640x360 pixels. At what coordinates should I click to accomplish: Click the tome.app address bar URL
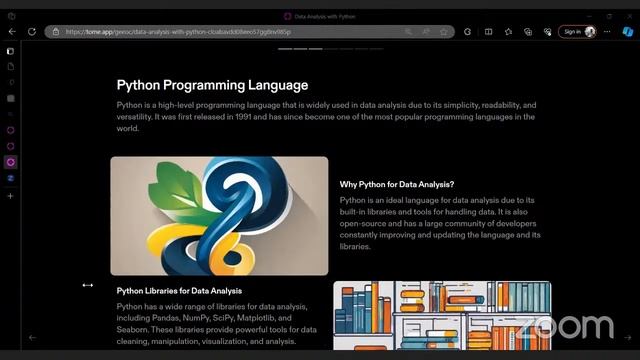pyautogui.click(x=178, y=32)
